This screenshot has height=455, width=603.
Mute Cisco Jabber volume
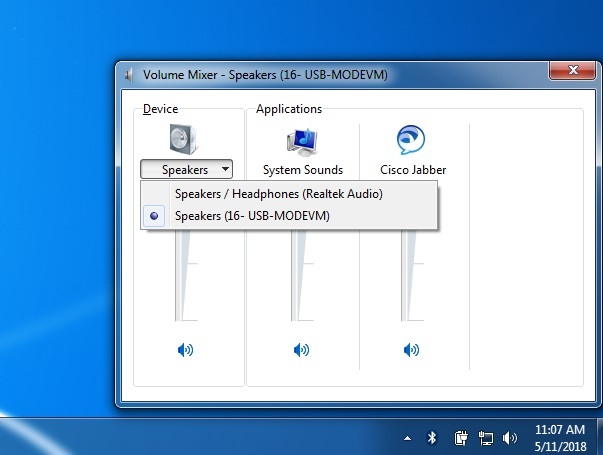(x=411, y=350)
